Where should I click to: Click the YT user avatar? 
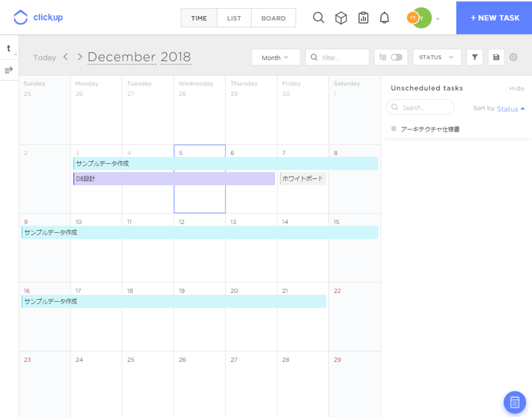click(x=412, y=18)
